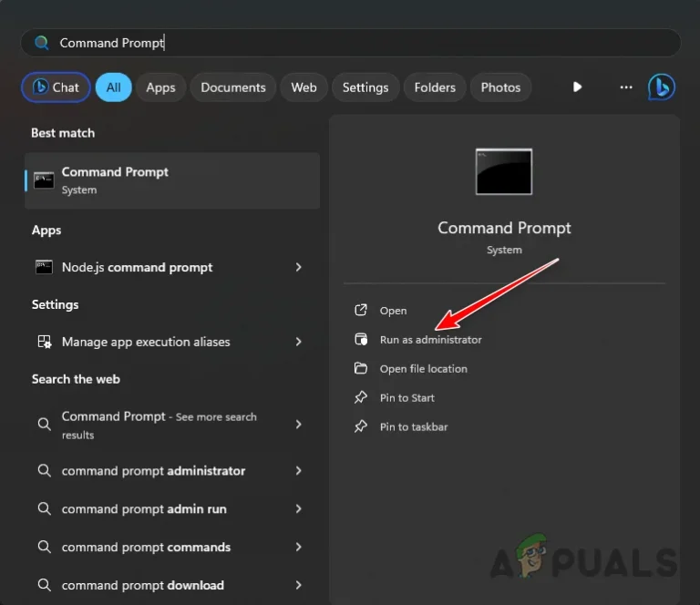Expand Manage app execution aliases chevron
Screen dimensions: 700x605
(298, 342)
